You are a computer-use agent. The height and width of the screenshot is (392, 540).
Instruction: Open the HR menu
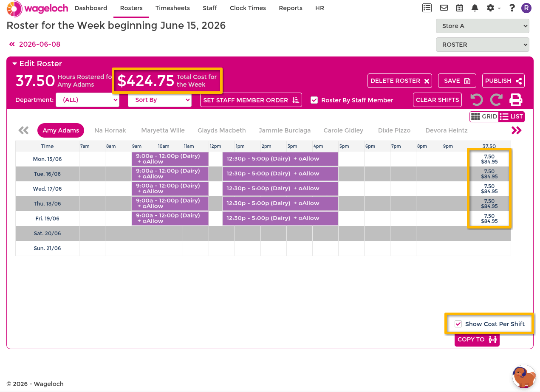click(319, 8)
